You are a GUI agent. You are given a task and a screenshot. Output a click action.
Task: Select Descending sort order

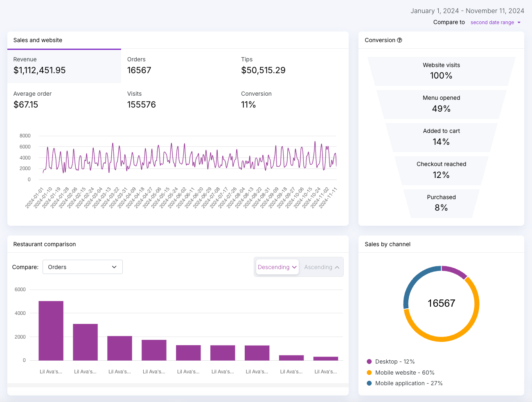(x=277, y=267)
